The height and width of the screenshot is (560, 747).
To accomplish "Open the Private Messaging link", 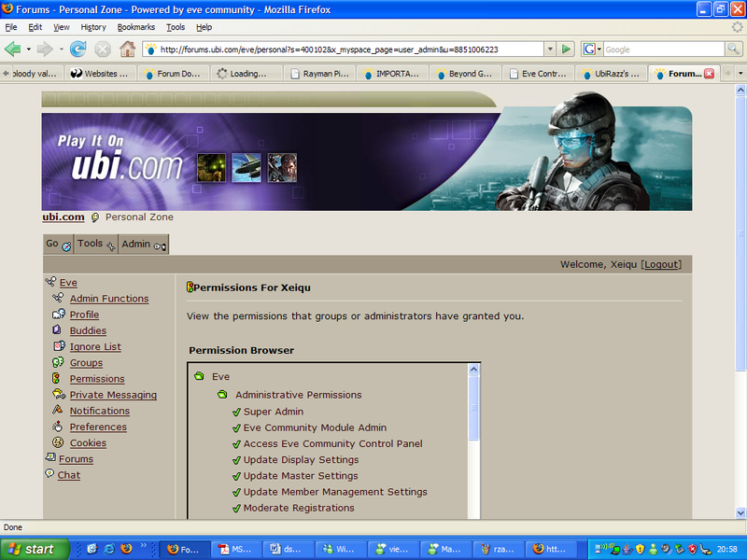I will (113, 395).
